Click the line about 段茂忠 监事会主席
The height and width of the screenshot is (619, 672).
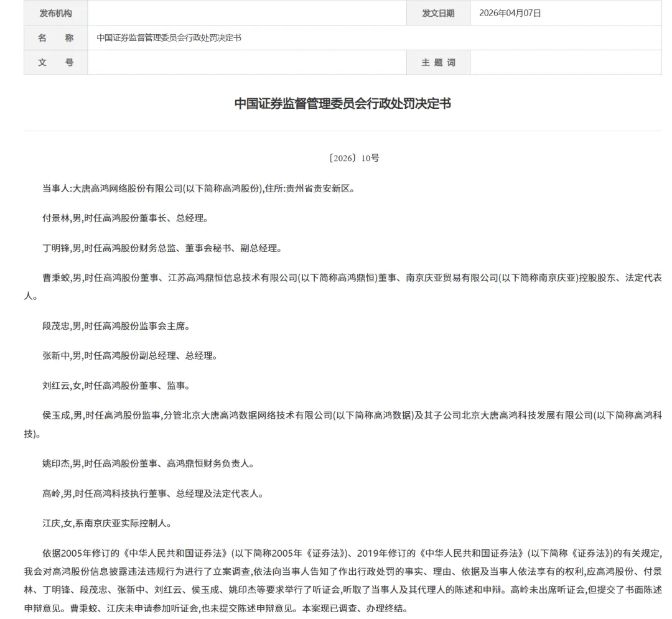[x=116, y=326]
